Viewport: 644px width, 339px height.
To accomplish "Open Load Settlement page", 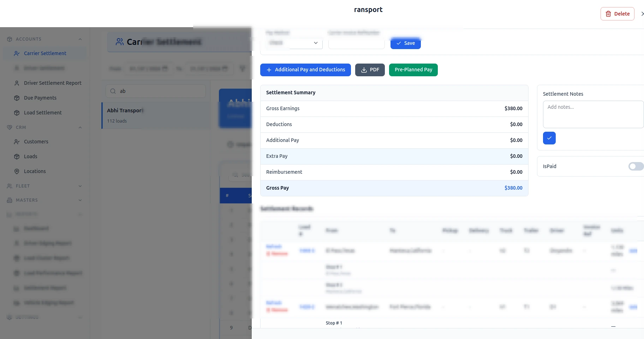I will coord(43,113).
